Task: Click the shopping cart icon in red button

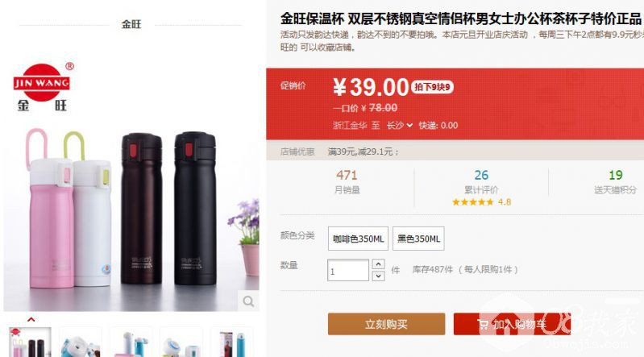Action: point(483,325)
